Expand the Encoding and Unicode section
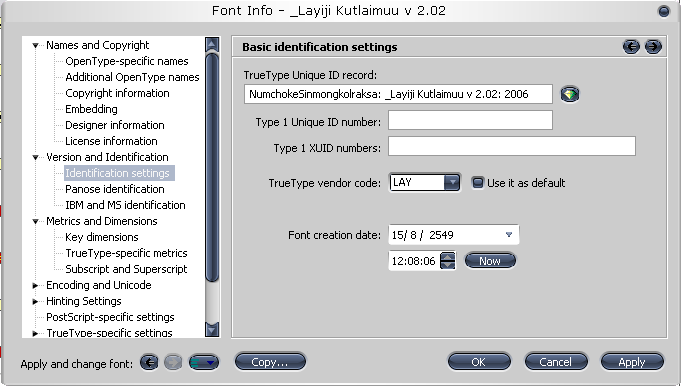This screenshot has width=681, height=386. pos(36,285)
